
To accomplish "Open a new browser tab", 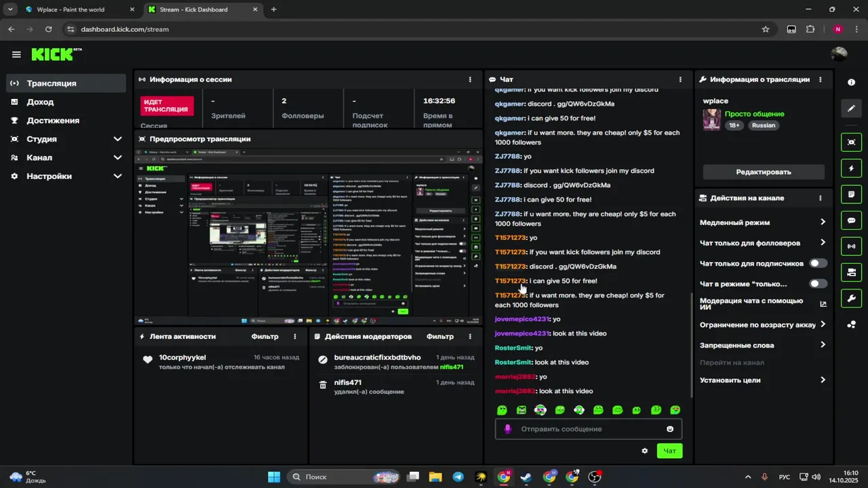I will click(274, 9).
